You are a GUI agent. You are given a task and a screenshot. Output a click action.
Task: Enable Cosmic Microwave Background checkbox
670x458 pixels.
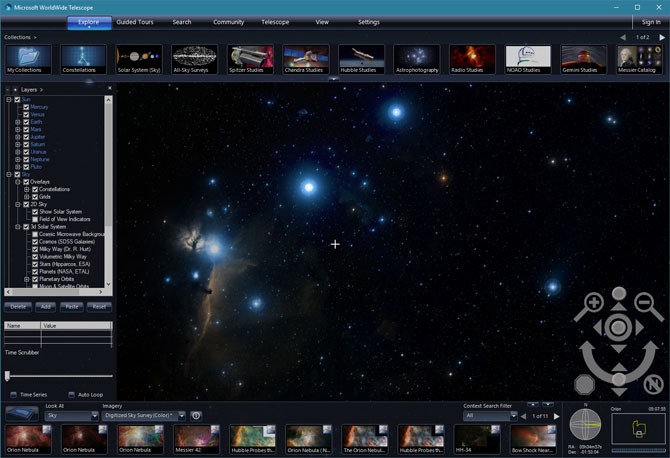tap(35, 234)
